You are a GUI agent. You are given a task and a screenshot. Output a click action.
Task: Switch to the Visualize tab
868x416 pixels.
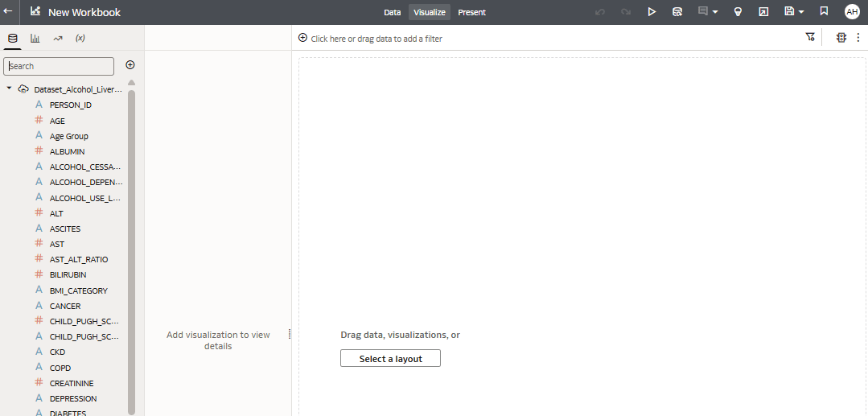(430, 12)
